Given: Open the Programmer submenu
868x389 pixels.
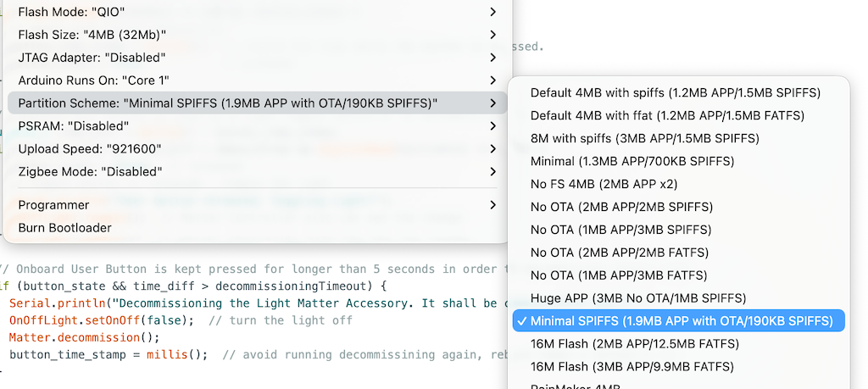Looking at the screenshot, I should [x=254, y=205].
